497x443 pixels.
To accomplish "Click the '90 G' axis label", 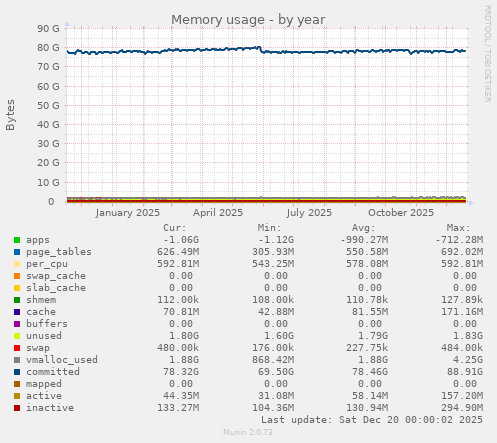I will (x=48, y=28).
